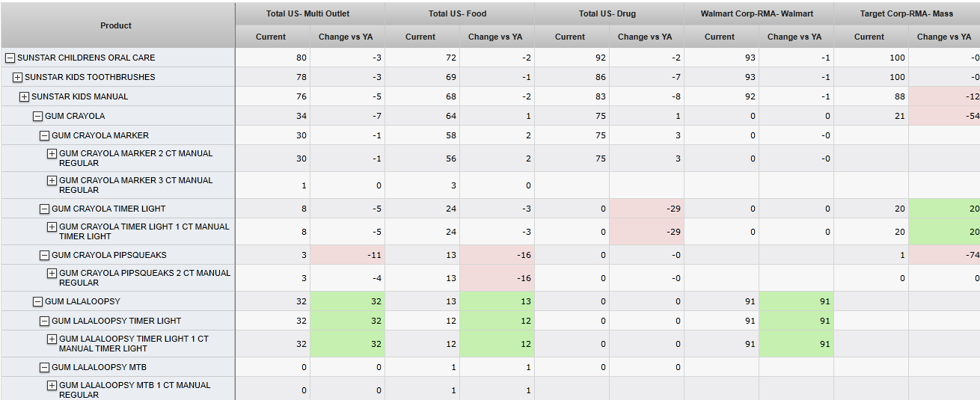Expand GUM CRAYOLA MARKER 3 CT row
The image size is (980, 400).
click(x=52, y=180)
